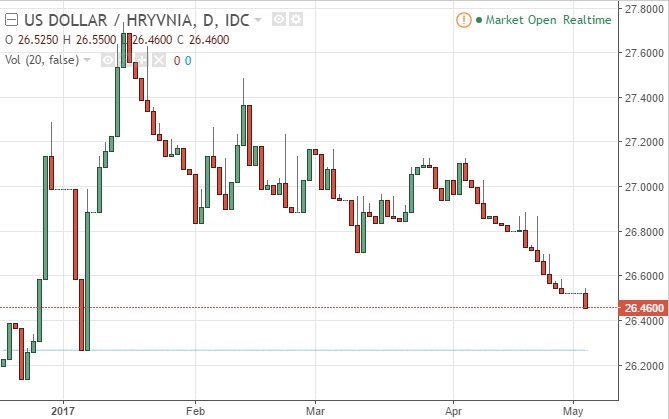Toggle the eye icon next to the symbol title
Viewport: 669px width, 419px height.
(x=279, y=19)
